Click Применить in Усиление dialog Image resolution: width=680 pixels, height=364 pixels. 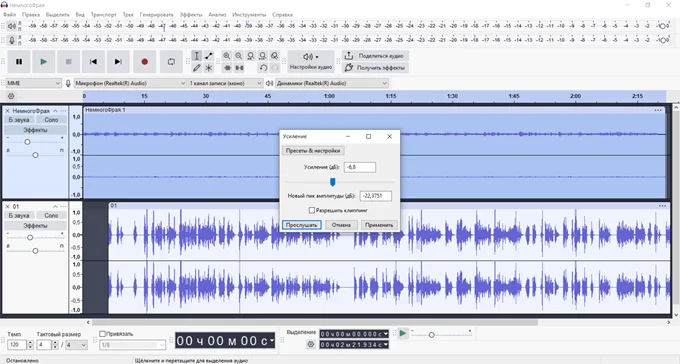point(379,225)
